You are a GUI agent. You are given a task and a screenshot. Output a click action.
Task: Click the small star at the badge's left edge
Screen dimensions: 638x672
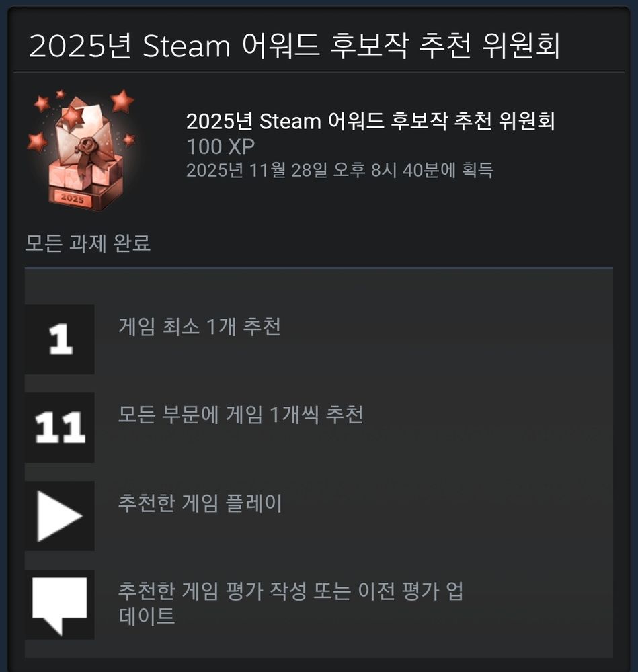coord(37,142)
